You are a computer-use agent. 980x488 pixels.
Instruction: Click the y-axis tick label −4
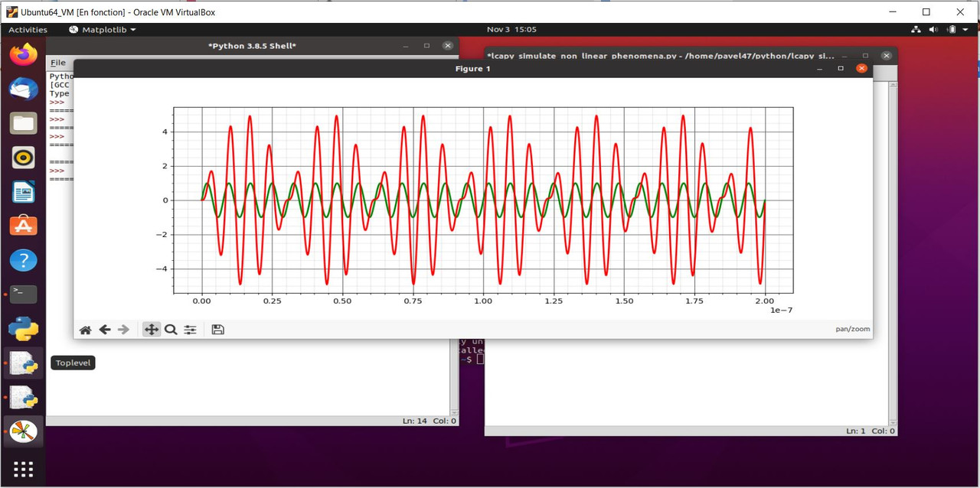coord(162,269)
